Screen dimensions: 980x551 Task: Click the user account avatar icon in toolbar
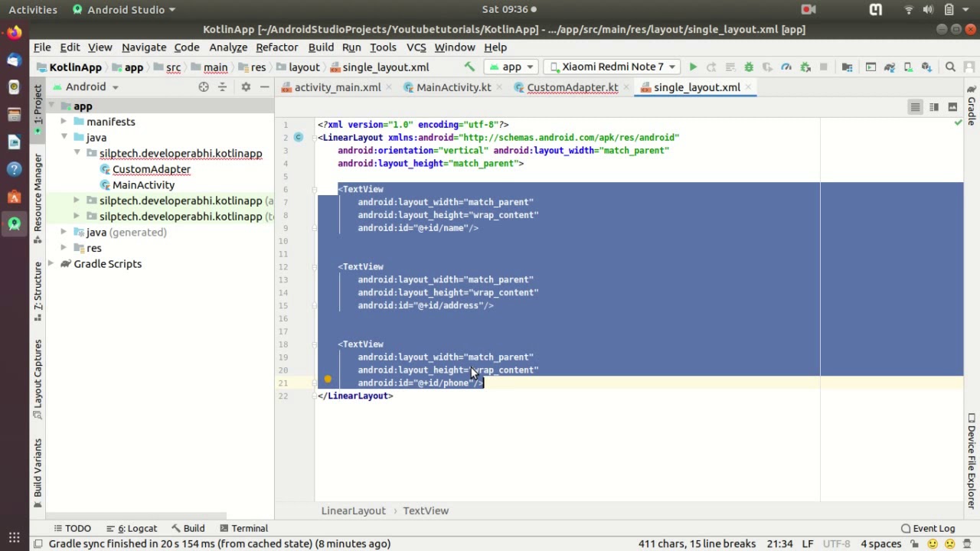coord(969,67)
